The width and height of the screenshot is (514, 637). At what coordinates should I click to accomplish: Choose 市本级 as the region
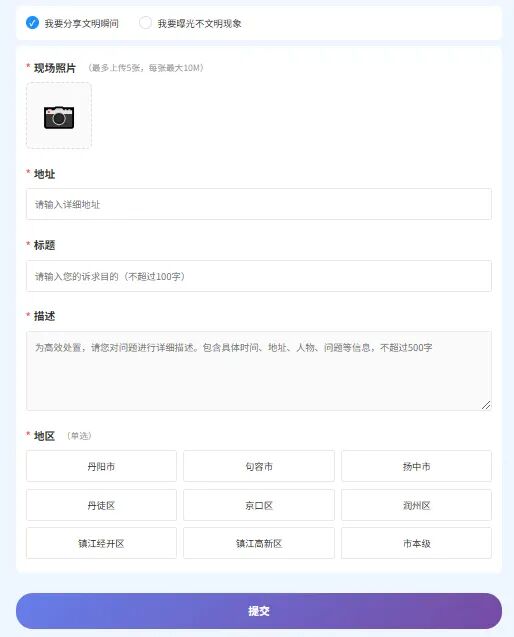pyautogui.click(x=416, y=543)
